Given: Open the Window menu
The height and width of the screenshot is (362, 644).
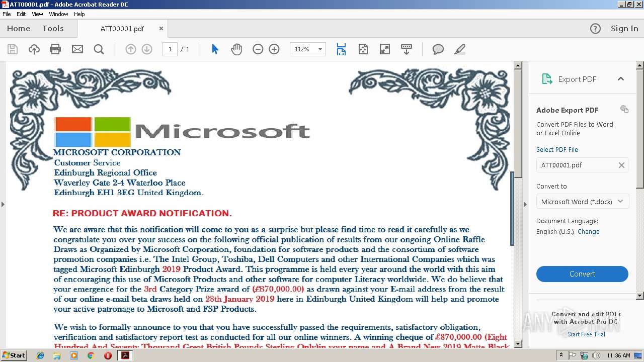Looking at the screenshot, I should tap(58, 14).
